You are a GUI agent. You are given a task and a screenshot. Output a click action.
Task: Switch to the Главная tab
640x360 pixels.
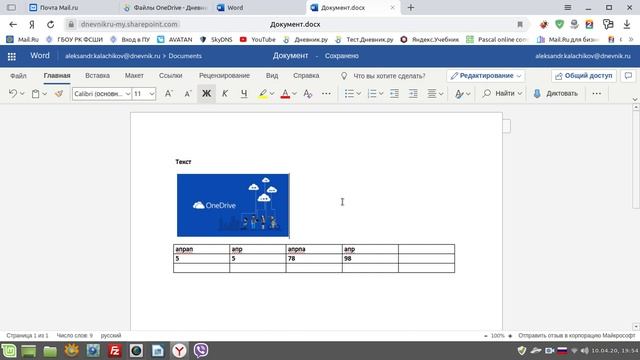pyautogui.click(x=57, y=76)
